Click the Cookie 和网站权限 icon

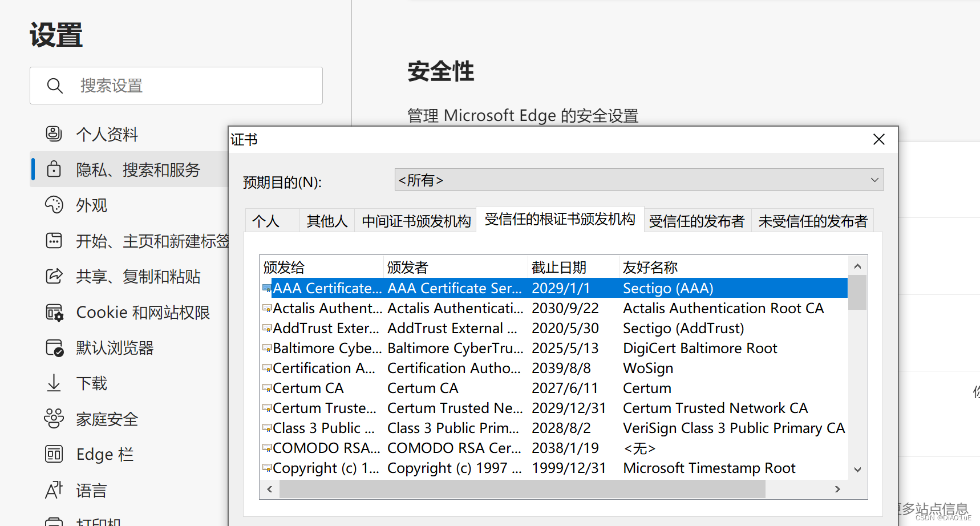tap(54, 313)
